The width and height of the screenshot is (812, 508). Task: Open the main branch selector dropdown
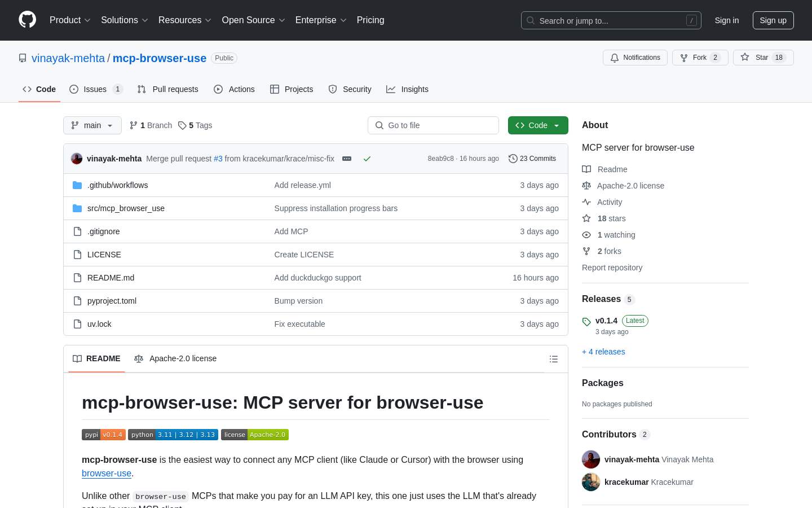[92, 125]
